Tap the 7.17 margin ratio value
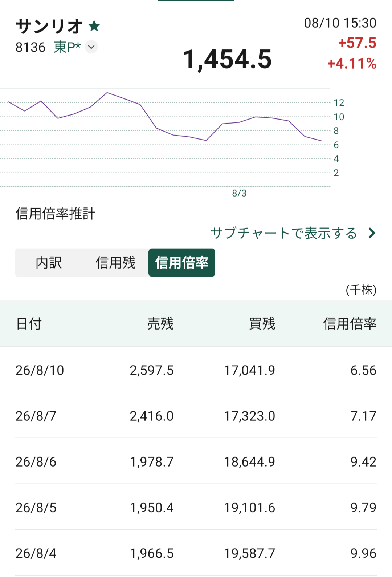The image size is (392, 577). [x=363, y=416]
